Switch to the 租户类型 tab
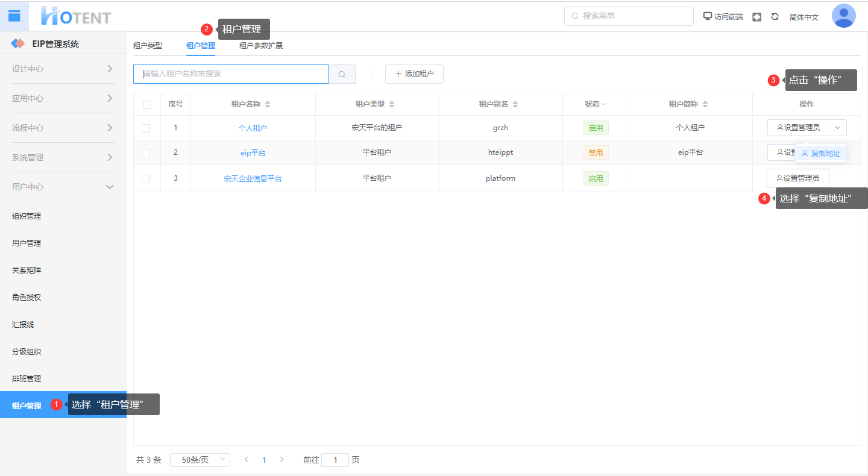The width and height of the screenshot is (868, 476). click(x=148, y=45)
